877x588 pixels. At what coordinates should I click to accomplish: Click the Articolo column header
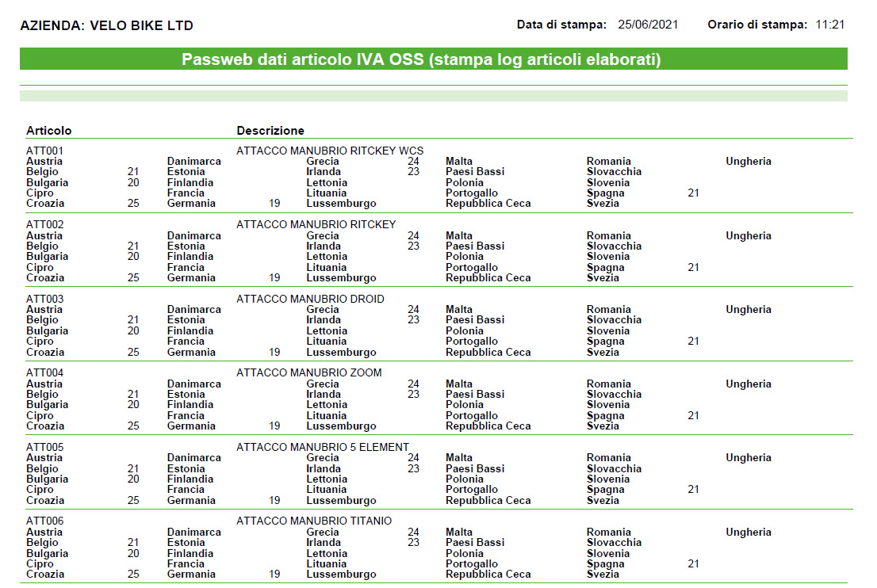[48, 131]
